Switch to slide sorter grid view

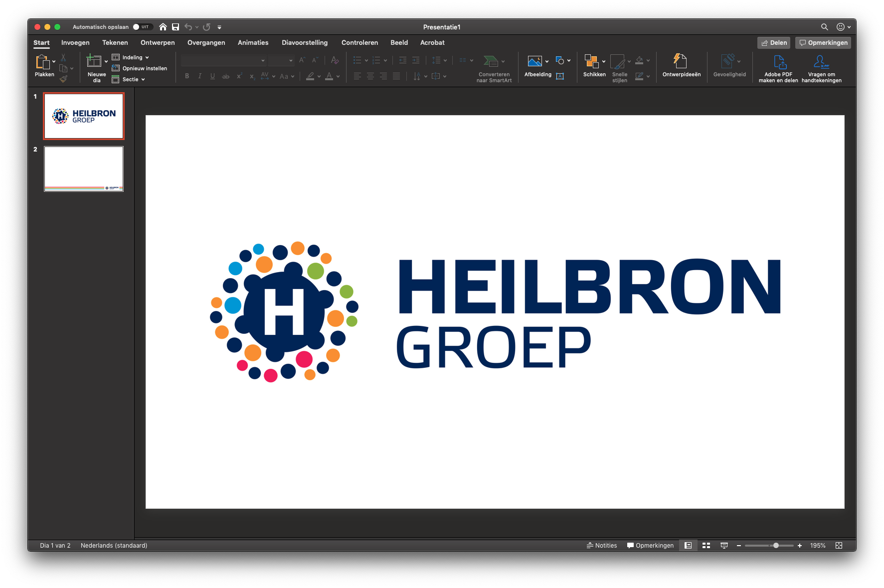click(706, 546)
